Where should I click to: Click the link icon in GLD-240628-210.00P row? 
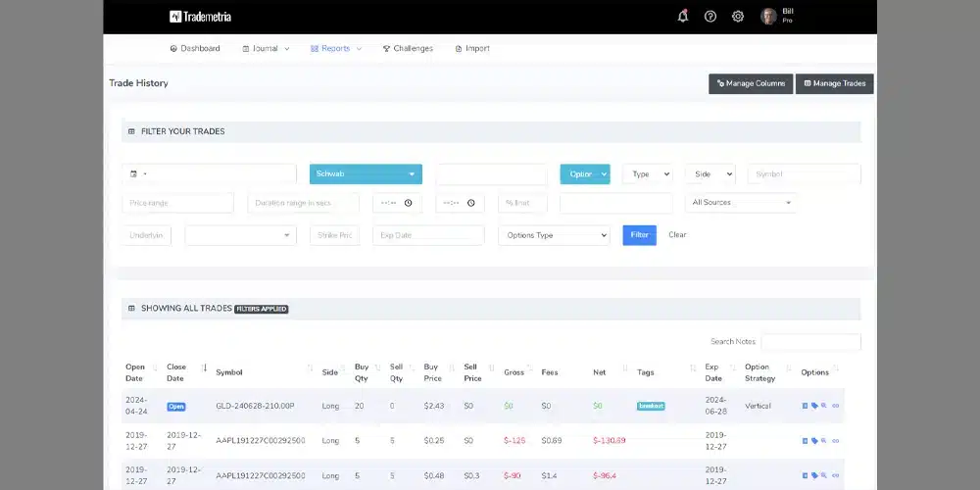tap(836, 406)
